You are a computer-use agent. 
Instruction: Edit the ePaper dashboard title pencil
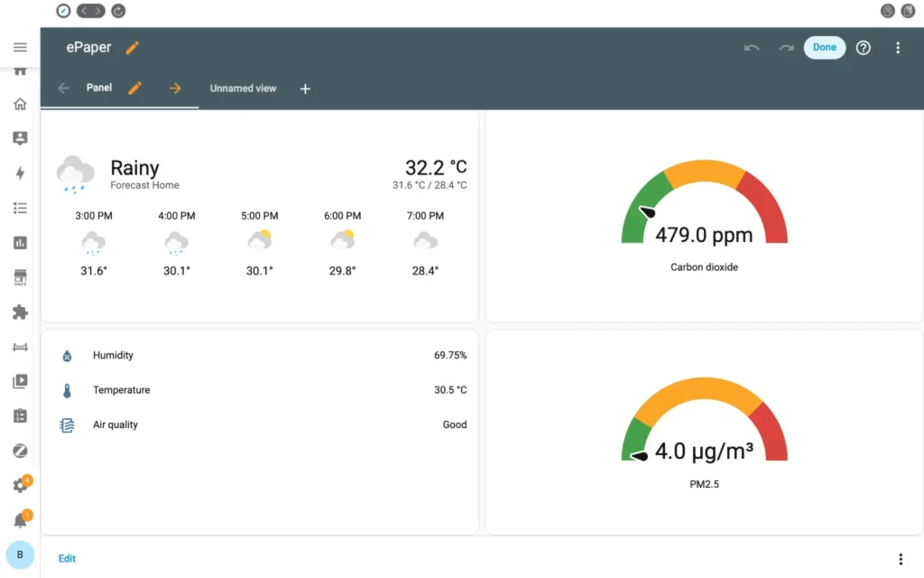click(133, 47)
